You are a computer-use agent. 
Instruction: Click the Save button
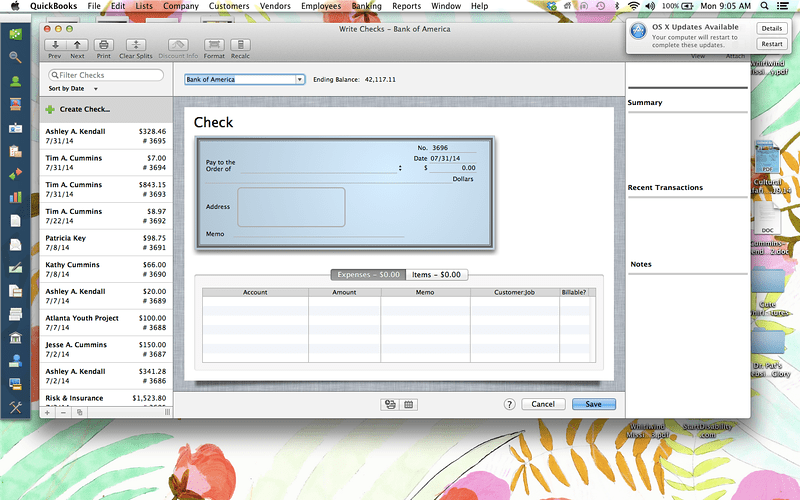coord(593,404)
